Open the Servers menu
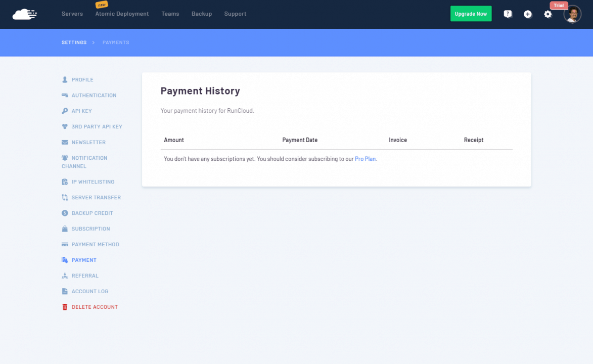Viewport: 593px width, 364px height. 72,14
